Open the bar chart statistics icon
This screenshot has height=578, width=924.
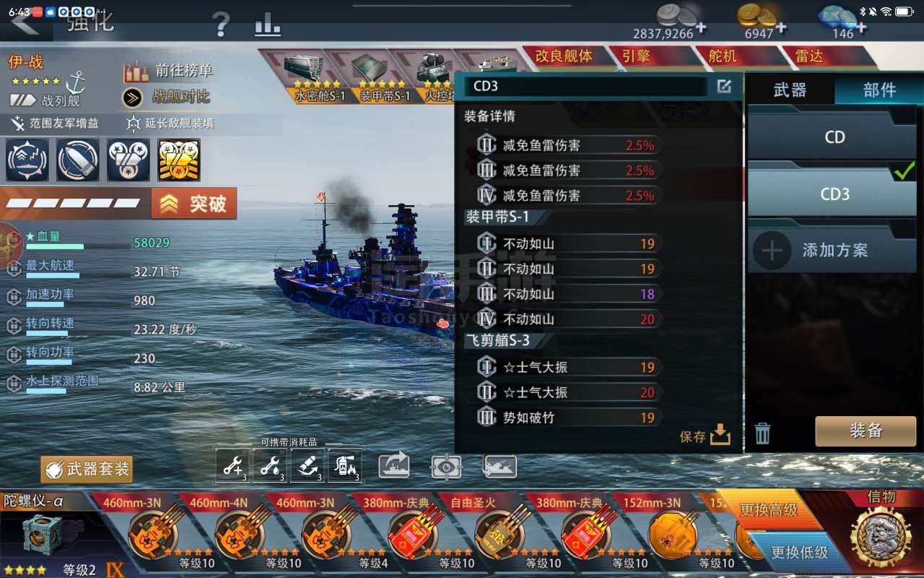click(x=267, y=25)
